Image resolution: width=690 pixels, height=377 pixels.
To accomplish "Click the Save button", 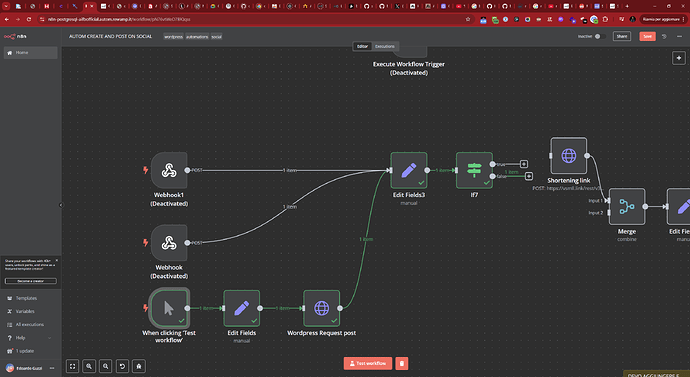I will (x=647, y=37).
